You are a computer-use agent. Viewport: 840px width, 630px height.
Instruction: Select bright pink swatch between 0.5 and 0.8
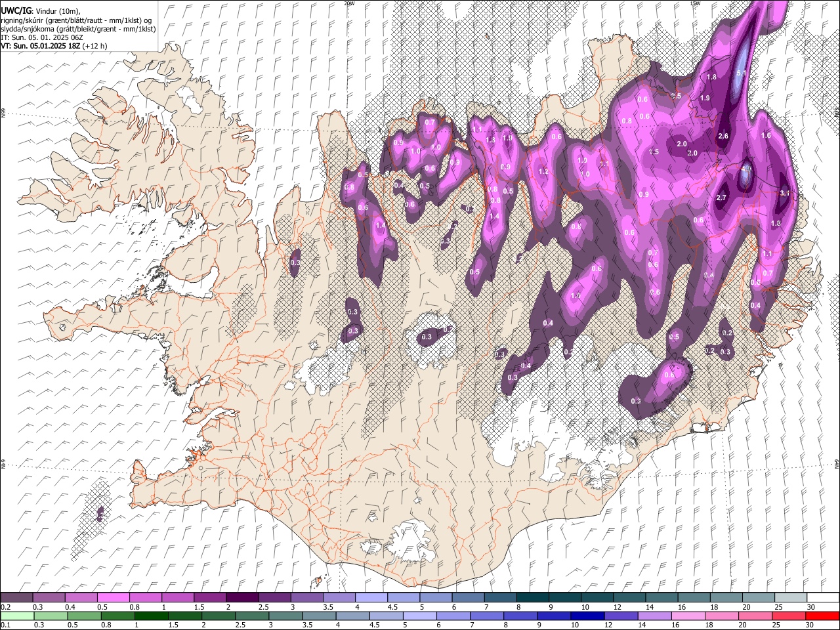coord(113,598)
